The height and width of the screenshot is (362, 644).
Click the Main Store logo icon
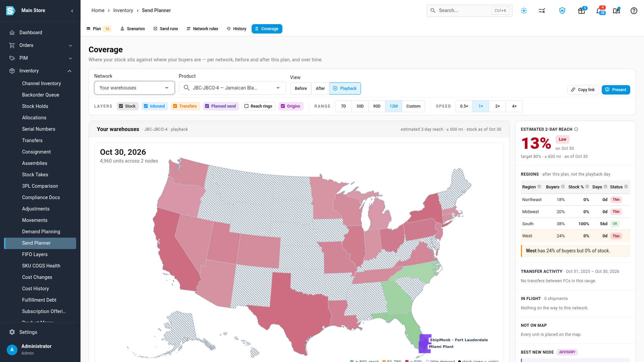point(11,11)
